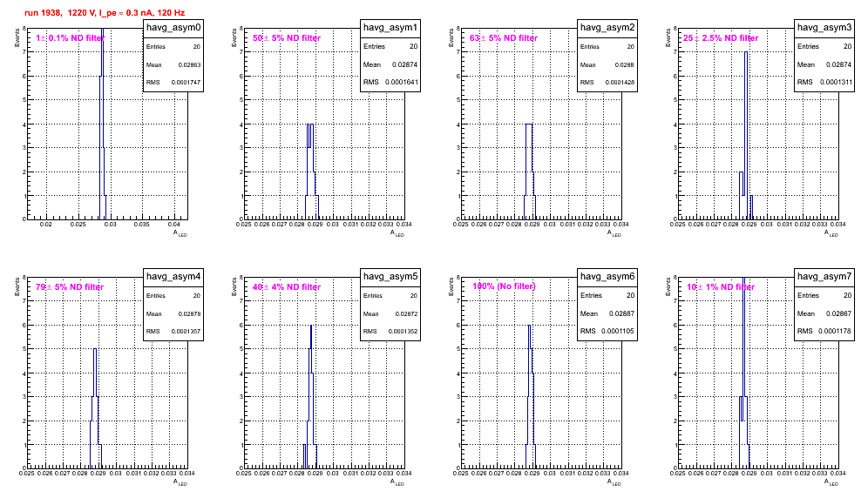This screenshot has height=498, width=868.
Task: Click the blue histogram in the 79% ND filter plot
Action: (95, 409)
